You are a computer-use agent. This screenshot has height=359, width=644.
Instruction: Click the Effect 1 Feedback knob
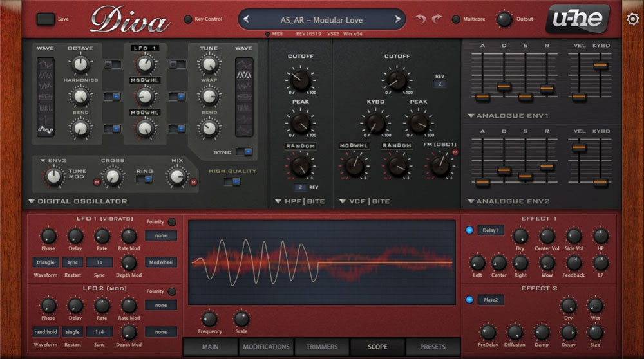574,262
